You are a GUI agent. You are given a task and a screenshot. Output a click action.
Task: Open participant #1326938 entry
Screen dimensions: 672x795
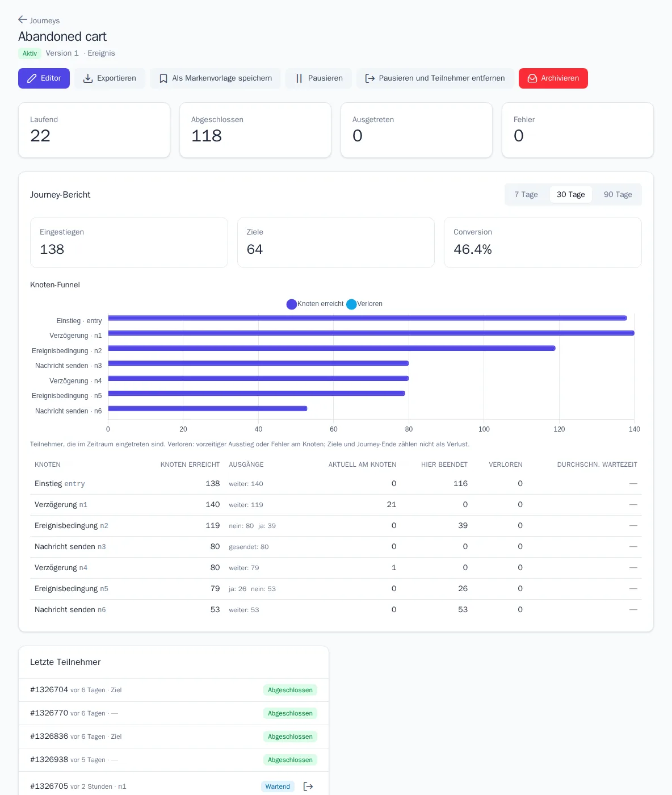coord(174,760)
